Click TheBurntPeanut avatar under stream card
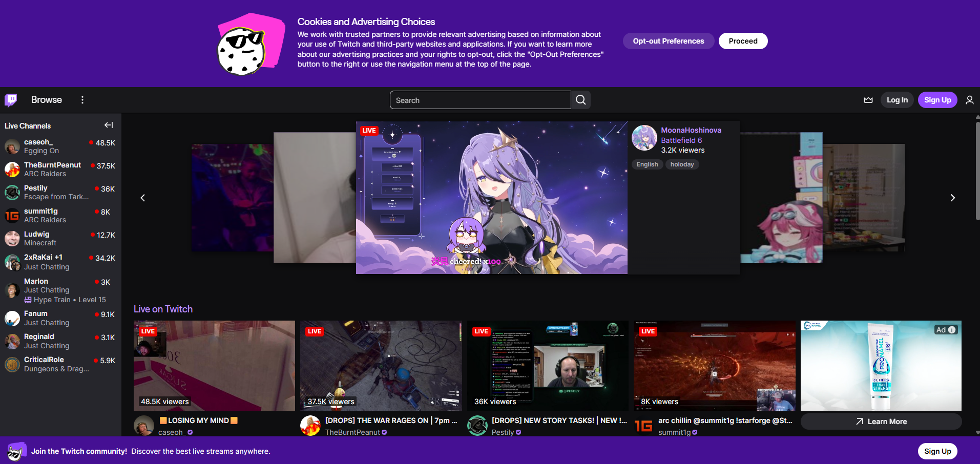Viewport: 980px width, 464px height. [x=310, y=426]
